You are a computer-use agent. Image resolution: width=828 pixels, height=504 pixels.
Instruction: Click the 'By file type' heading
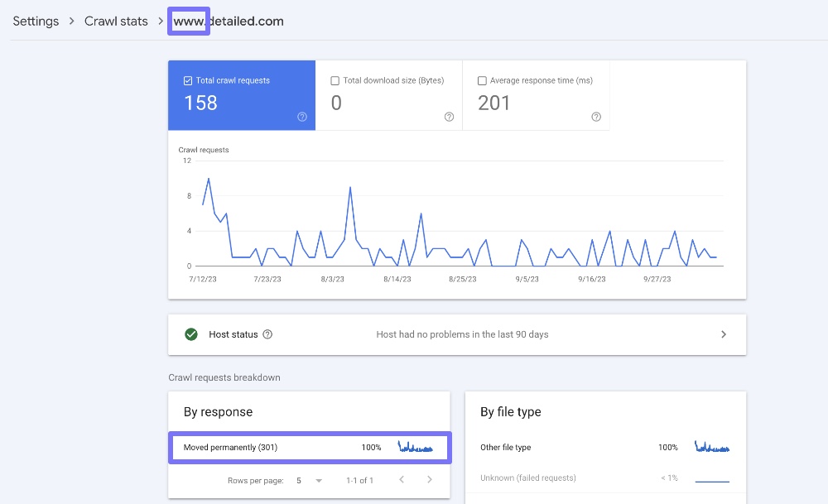[511, 411]
